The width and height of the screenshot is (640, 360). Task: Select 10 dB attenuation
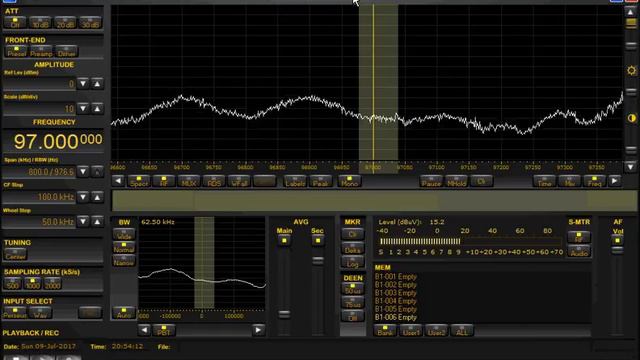coord(40,23)
